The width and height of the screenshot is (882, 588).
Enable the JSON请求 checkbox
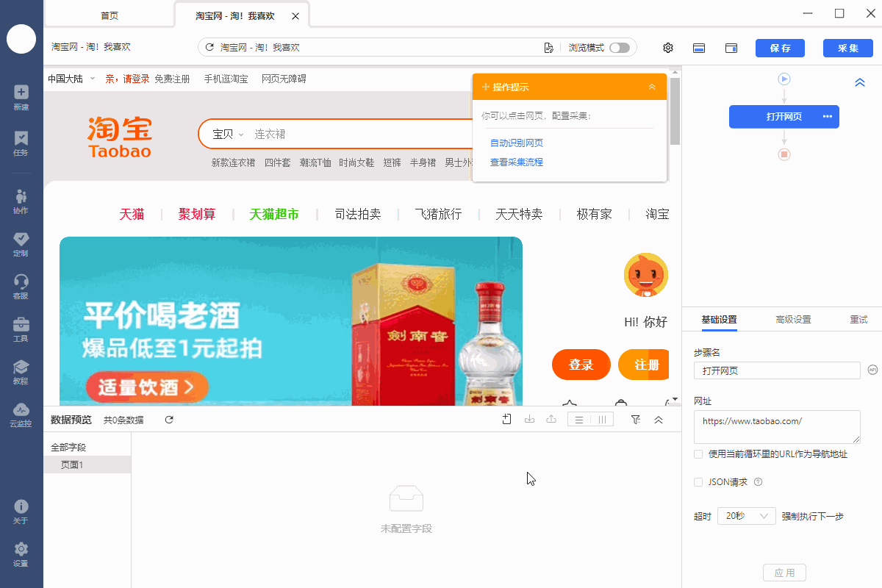698,482
